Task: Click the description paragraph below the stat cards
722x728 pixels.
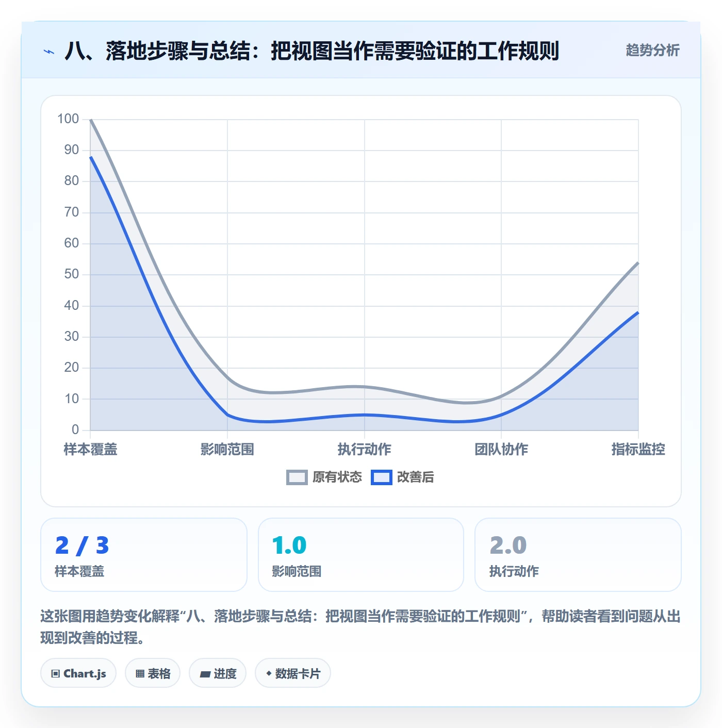Action: click(360, 627)
